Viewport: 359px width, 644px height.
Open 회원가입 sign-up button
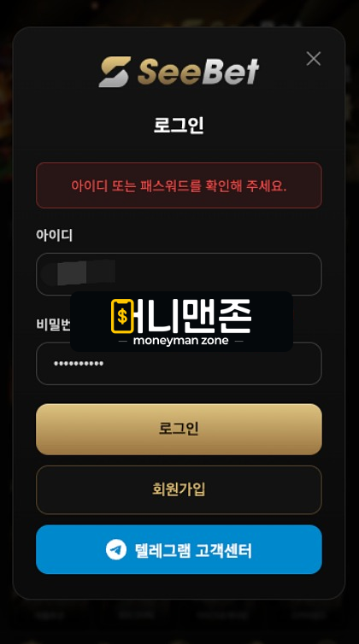coord(179,489)
